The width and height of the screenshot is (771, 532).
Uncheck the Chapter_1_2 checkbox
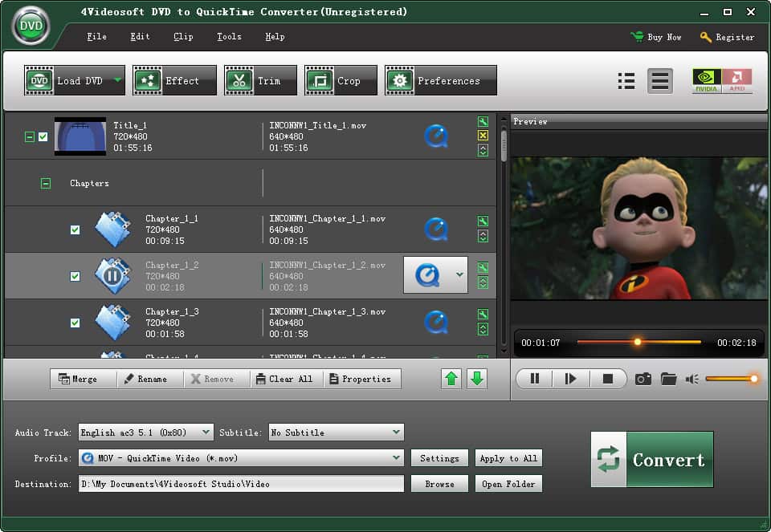point(75,275)
